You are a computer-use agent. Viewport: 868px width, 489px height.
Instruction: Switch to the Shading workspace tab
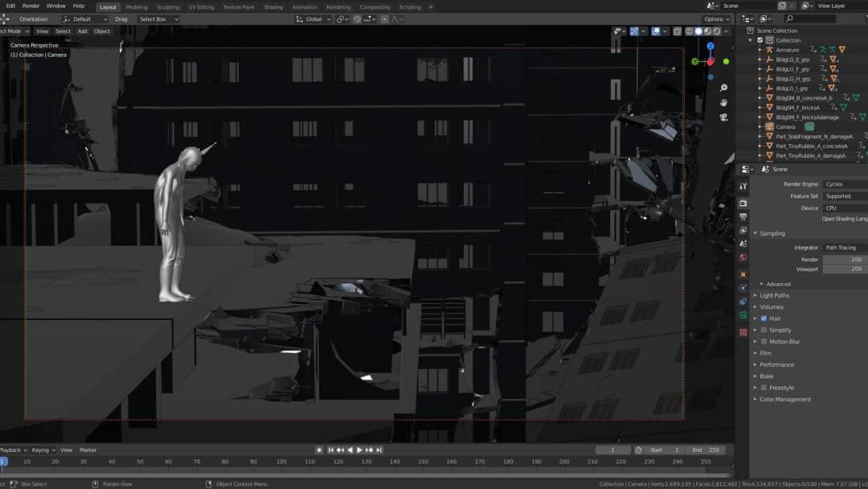273,7
